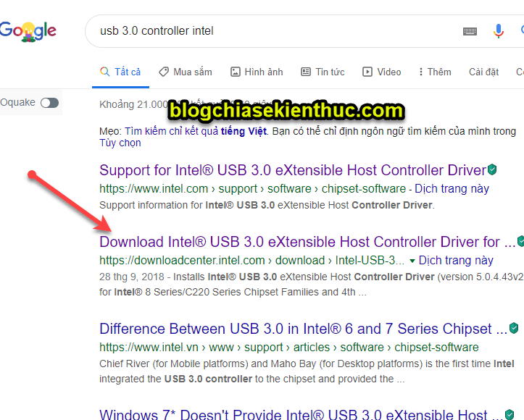Click green shield next to Difference Between USB result
This screenshot has width=524, height=420.
pos(514,328)
